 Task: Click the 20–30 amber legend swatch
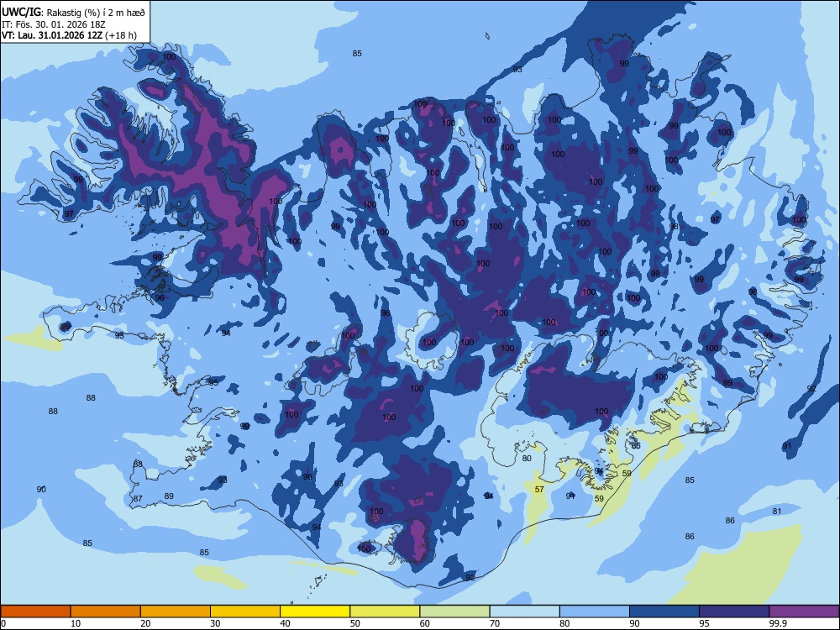click(x=176, y=612)
